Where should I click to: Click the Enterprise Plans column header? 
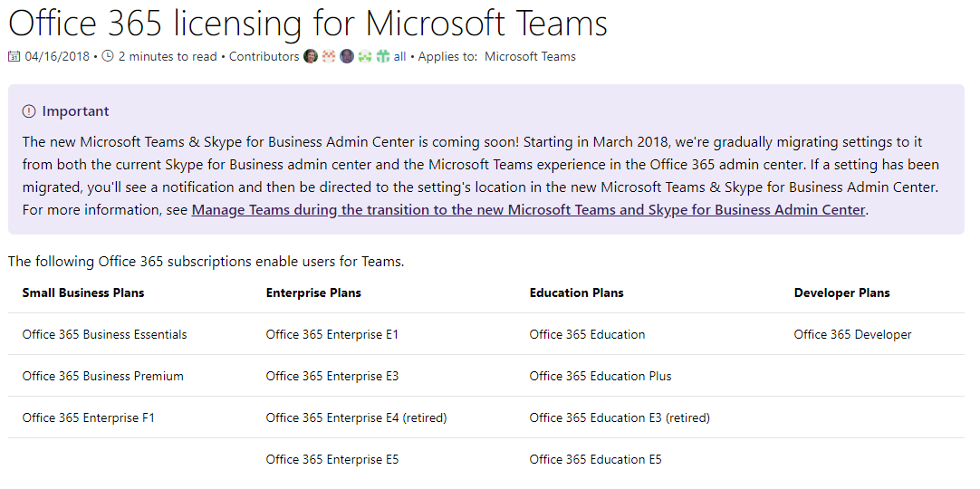(x=313, y=292)
